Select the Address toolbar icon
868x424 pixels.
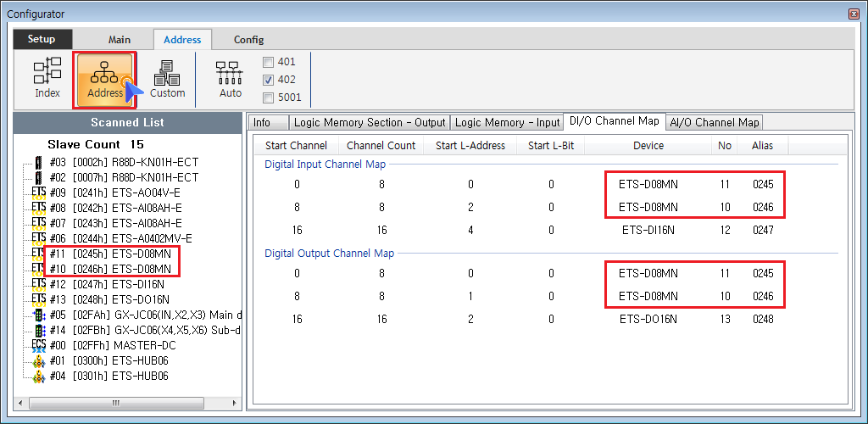(x=105, y=79)
